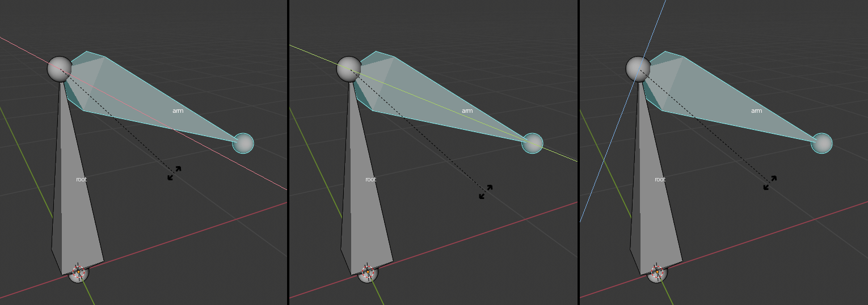Viewport: 868px width, 305px height.
Task: Click the 3D cursor in middle viewport
Action: coord(368,272)
